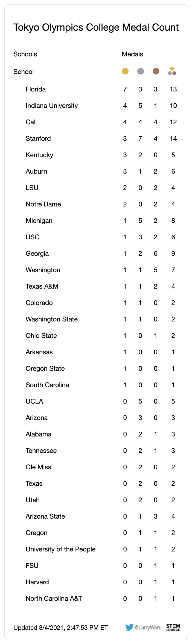Open the STEM Lounge logo

click(x=173, y=627)
